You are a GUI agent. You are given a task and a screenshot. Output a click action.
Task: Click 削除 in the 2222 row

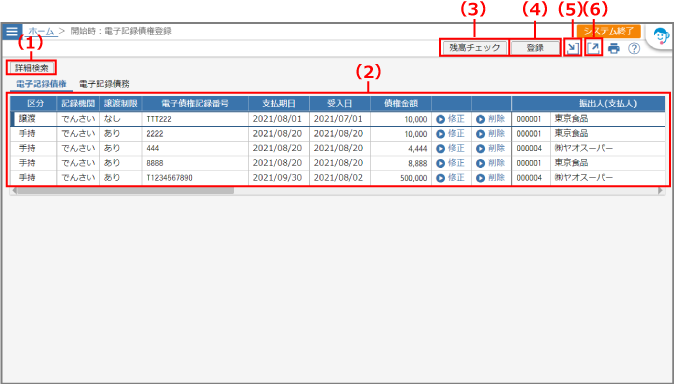click(x=490, y=134)
